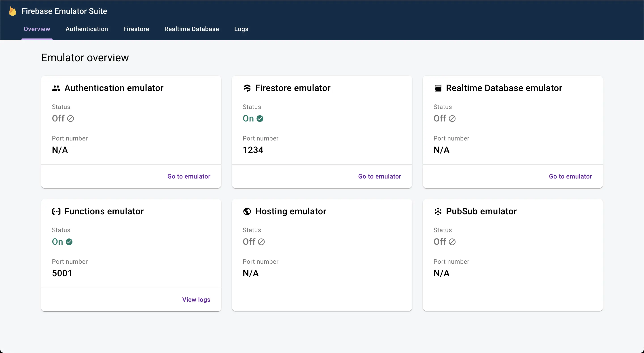
Task: Open the Realtime Database tab
Action: click(191, 29)
